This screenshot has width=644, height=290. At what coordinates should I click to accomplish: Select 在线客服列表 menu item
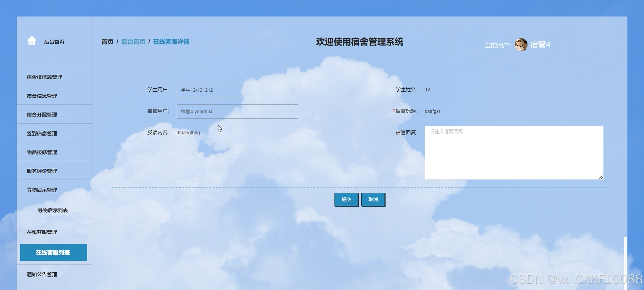pos(53,252)
